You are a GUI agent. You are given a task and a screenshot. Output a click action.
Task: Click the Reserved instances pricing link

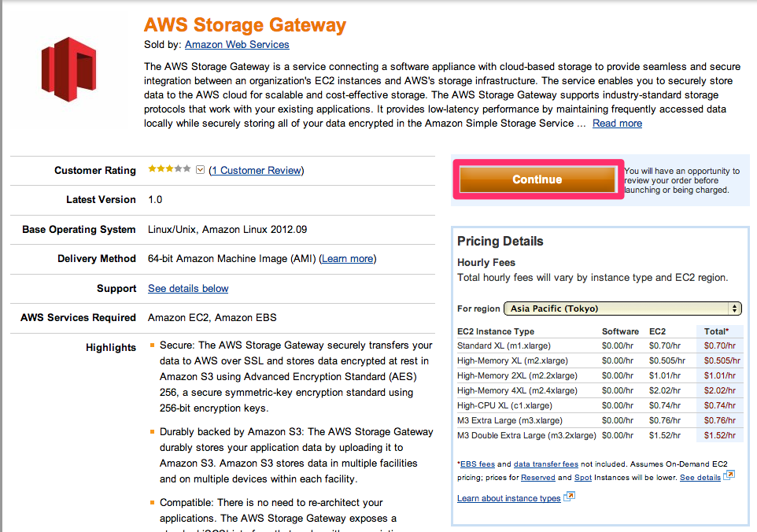pos(537,478)
